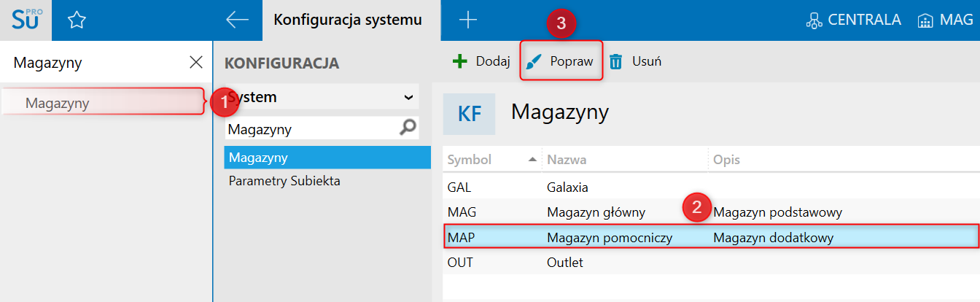Click the Subiekt PRO logo icon
980x302 pixels.
coord(28,20)
